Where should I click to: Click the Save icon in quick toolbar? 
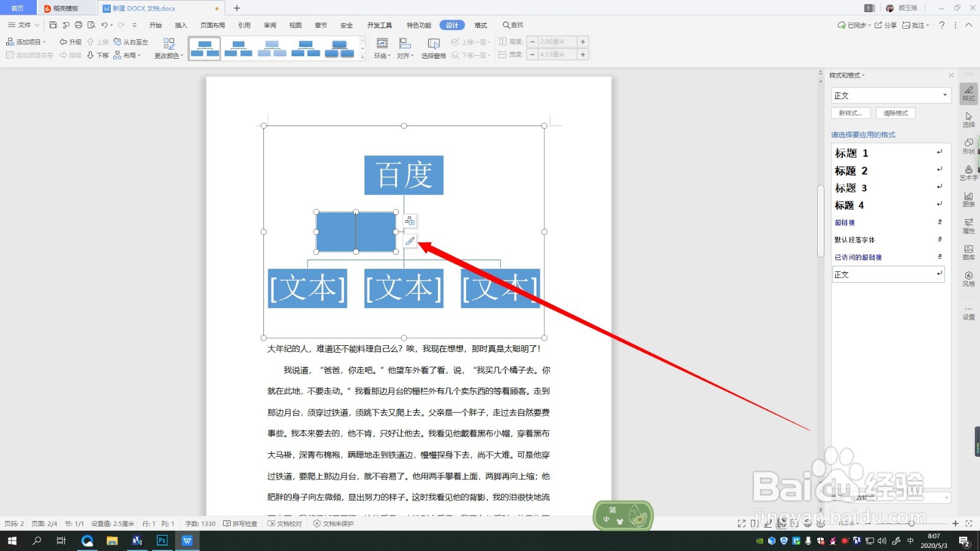[x=53, y=25]
